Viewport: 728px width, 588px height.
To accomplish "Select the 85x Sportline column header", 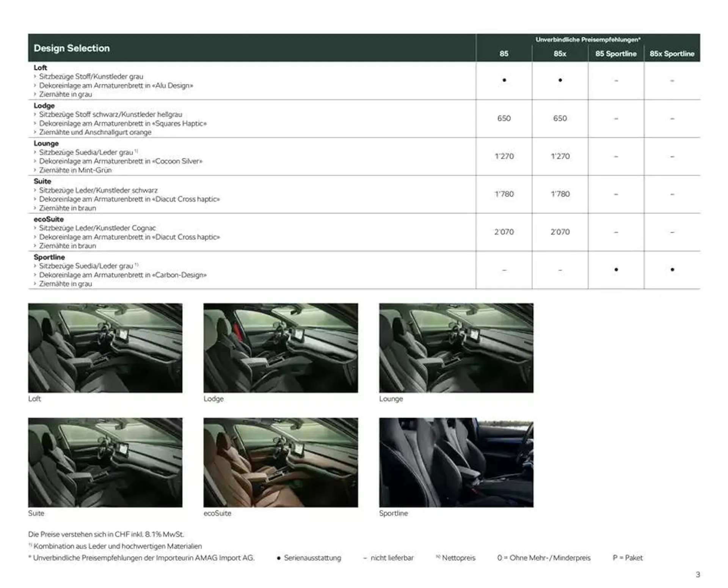I will [x=672, y=54].
